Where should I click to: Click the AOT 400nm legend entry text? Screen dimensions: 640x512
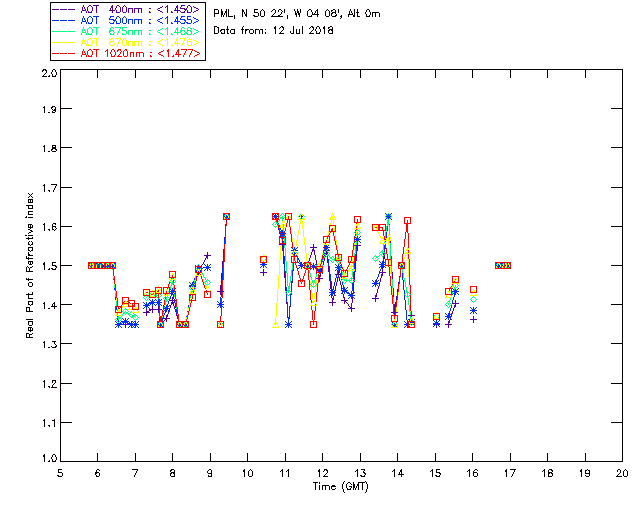point(140,9)
